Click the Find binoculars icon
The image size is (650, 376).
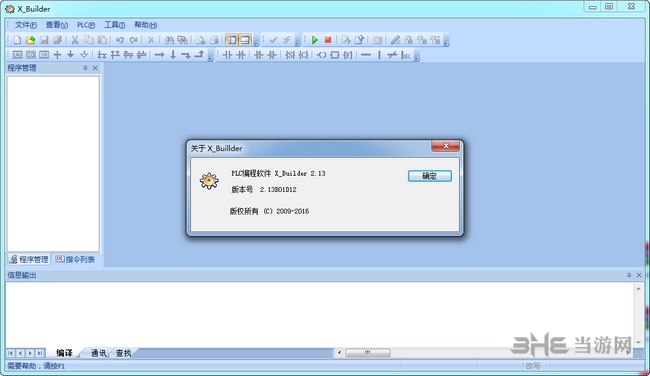169,40
